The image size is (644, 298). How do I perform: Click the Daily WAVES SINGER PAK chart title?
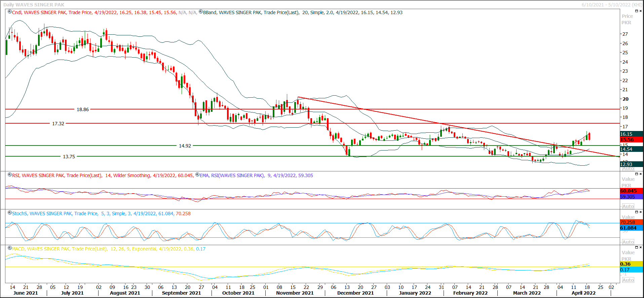[34, 5]
